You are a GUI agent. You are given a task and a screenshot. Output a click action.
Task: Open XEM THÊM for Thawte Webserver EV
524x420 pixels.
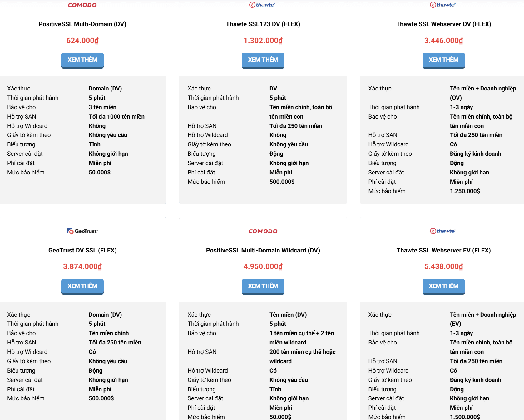coord(443,286)
